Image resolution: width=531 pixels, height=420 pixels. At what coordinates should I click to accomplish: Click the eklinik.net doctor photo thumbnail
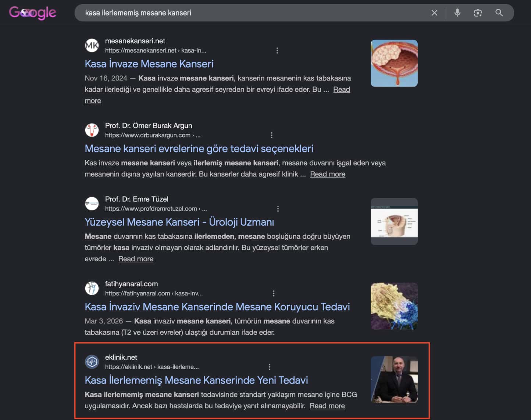click(394, 380)
